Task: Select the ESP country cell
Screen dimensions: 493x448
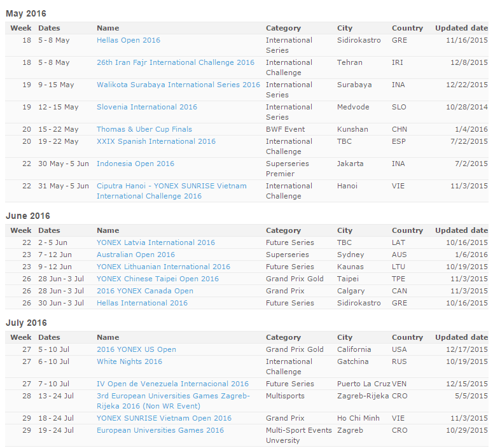Action: pos(399,141)
